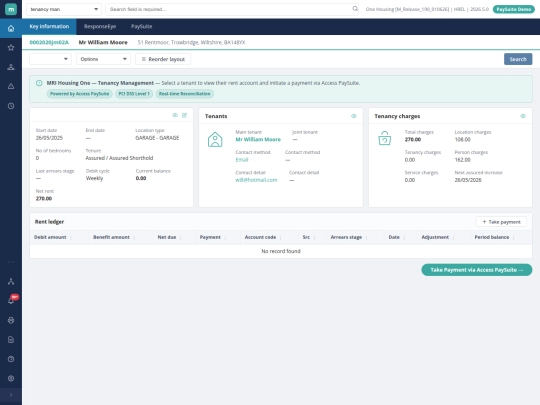Sort by Account code column
540x405 pixels.
[x=260, y=237]
